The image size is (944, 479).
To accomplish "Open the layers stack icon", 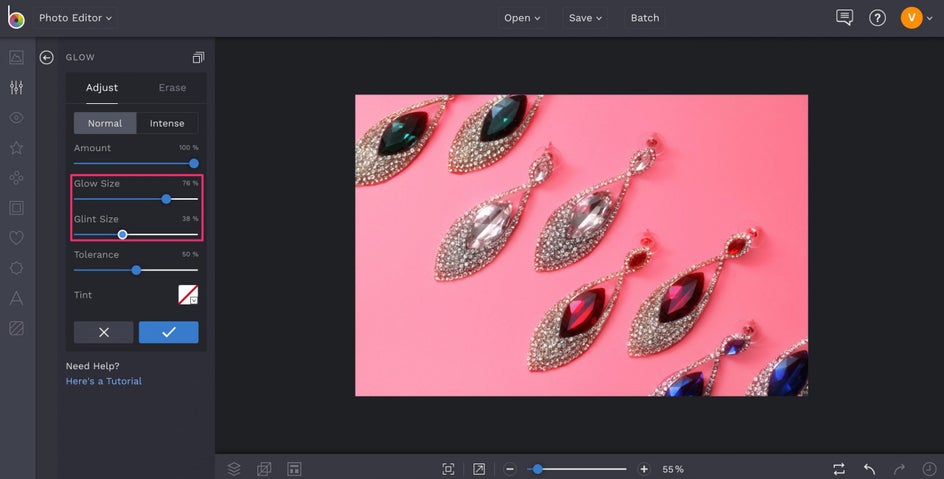I will (x=234, y=469).
